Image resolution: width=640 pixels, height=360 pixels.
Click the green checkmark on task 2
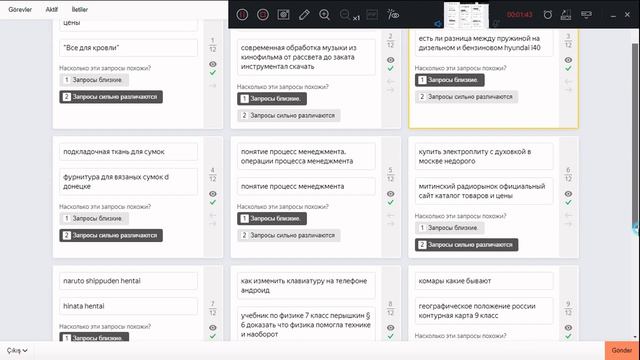coord(391,69)
